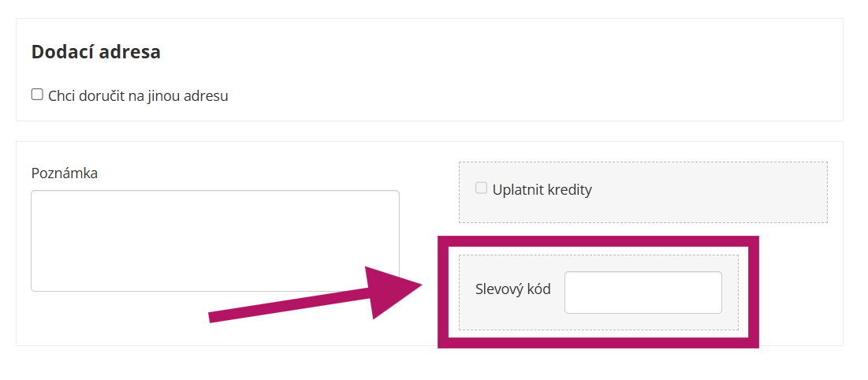This screenshot has width=868, height=380.
Task: Click the "Uplatnit kredity" label text
Action: 542,189
